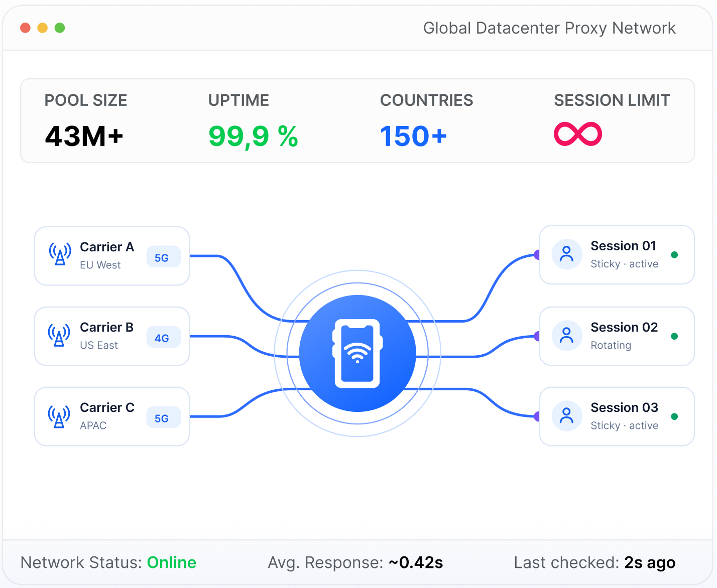Close the window with the red button
This screenshot has height=588, width=717.
click(25, 28)
